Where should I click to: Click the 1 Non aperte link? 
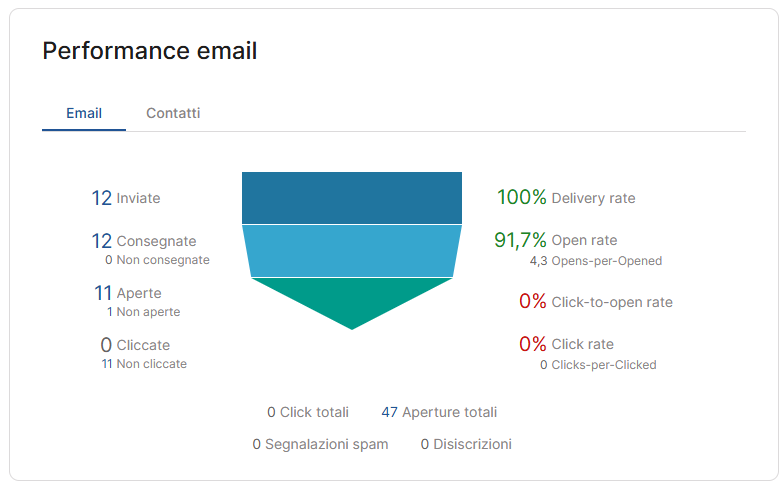(x=143, y=312)
